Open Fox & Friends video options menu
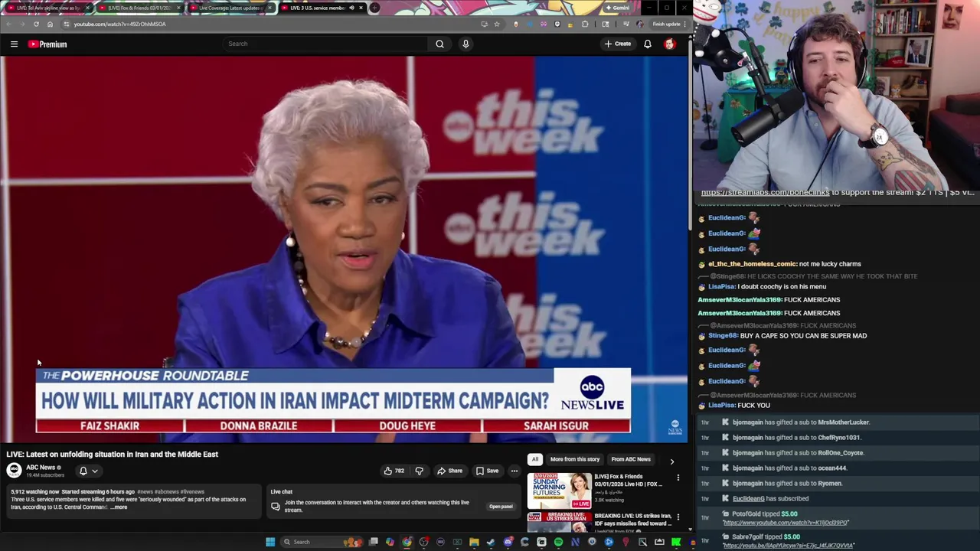The width and height of the screenshot is (980, 551). [678, 478]
